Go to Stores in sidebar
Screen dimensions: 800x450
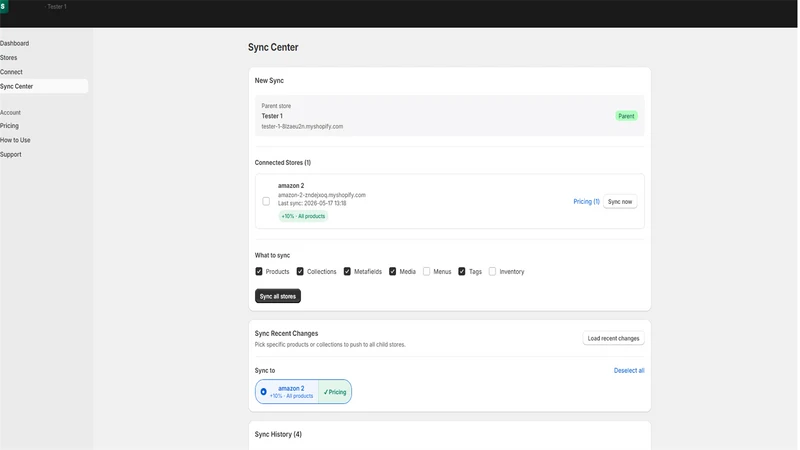click(9, 58)
